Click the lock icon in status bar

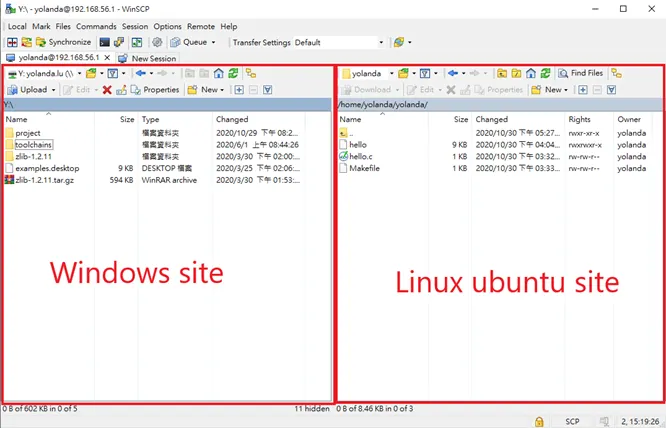(539, 421)
